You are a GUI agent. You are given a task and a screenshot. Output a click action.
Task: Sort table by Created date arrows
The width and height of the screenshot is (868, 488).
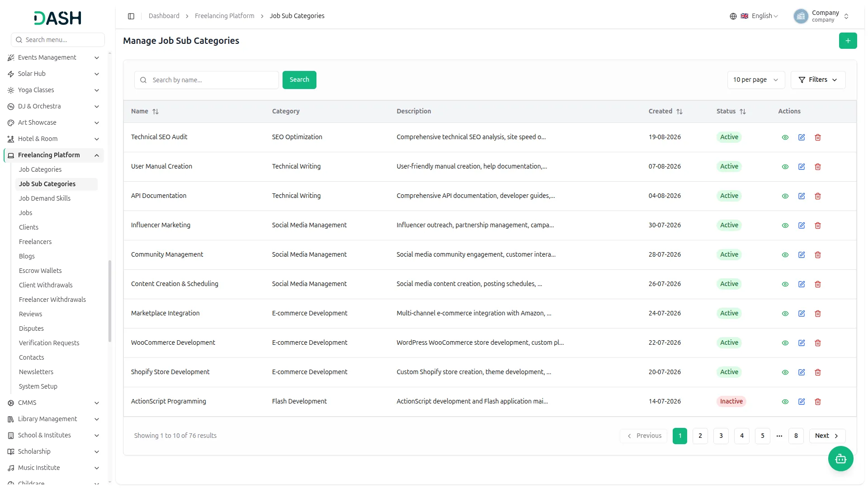click(x=679, y=112)
